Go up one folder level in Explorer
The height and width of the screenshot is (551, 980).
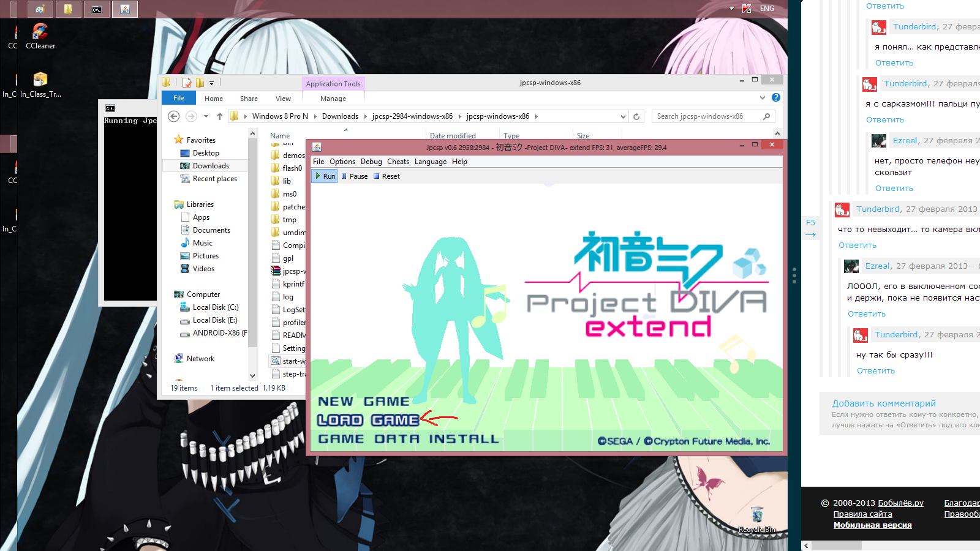pos(219,116)
